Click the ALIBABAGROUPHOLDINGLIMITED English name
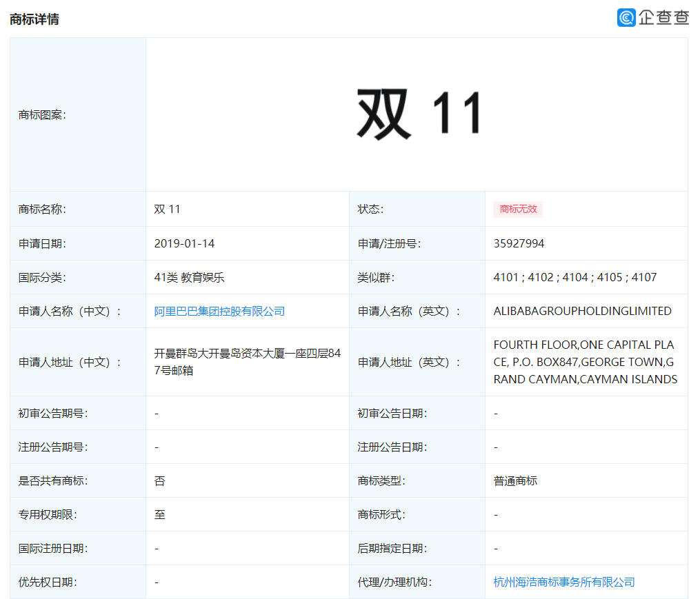The width and height of the screenshot is (700, 599). click(582, 312)
